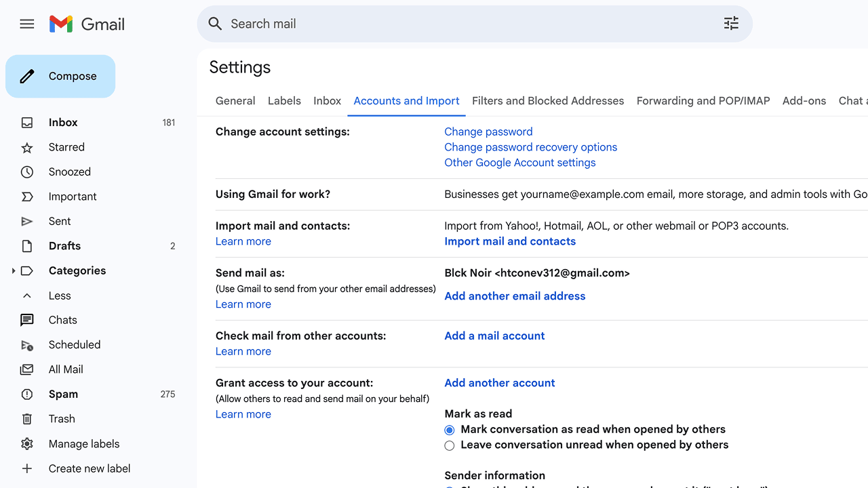
Task: Open the Inbox folder label
Action: tap(63, 123)
